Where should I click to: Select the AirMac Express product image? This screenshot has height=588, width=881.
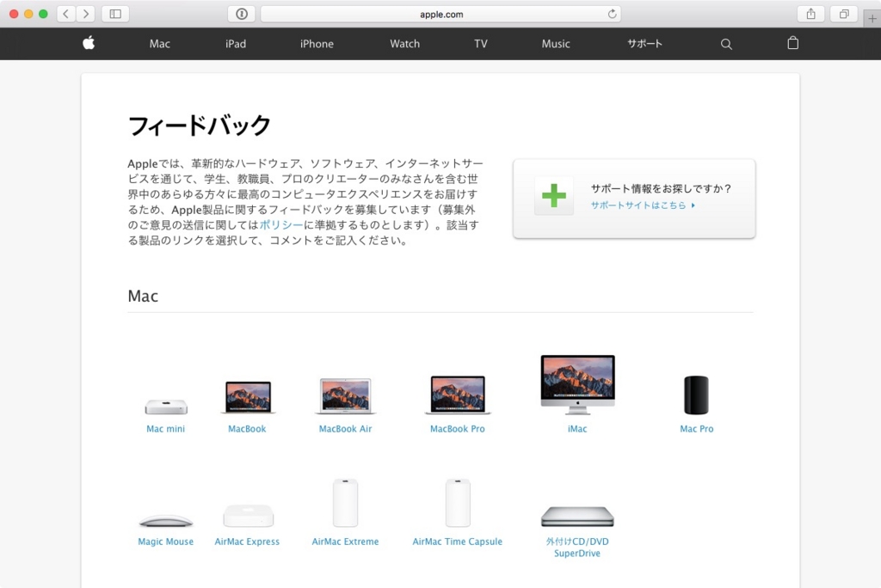(x=248, y=516)
